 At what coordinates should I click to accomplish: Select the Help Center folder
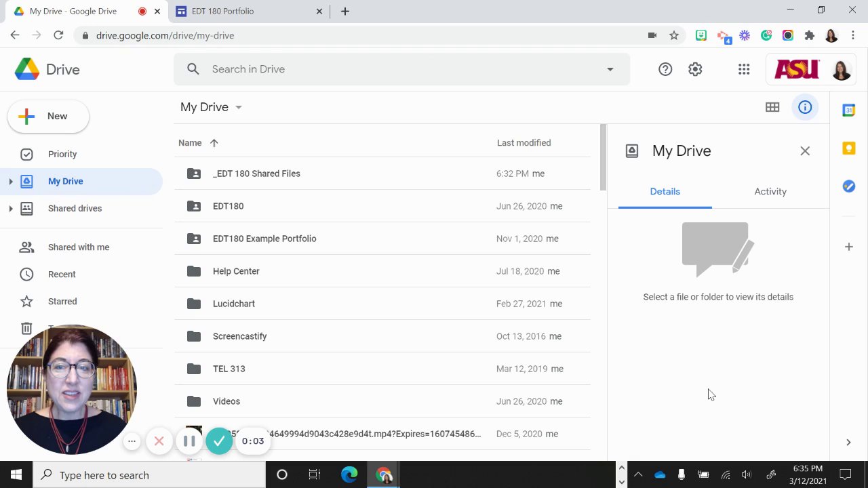(382, 271)
